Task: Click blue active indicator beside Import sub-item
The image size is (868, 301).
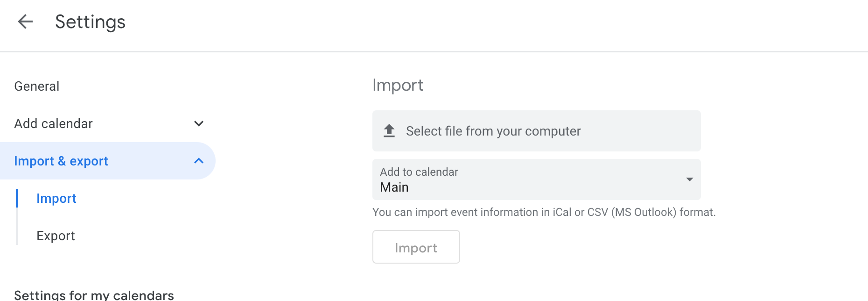Action: click(x=17, y=198)
